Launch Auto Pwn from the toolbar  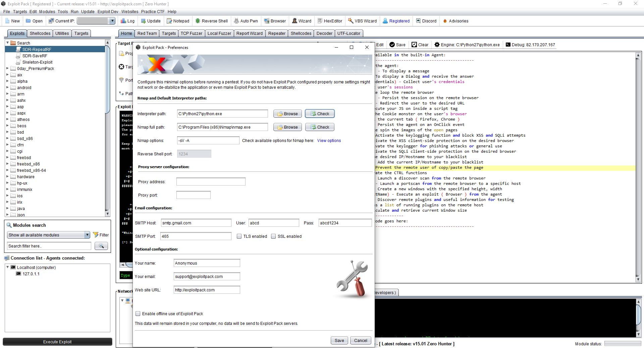(x=246, y=21)
